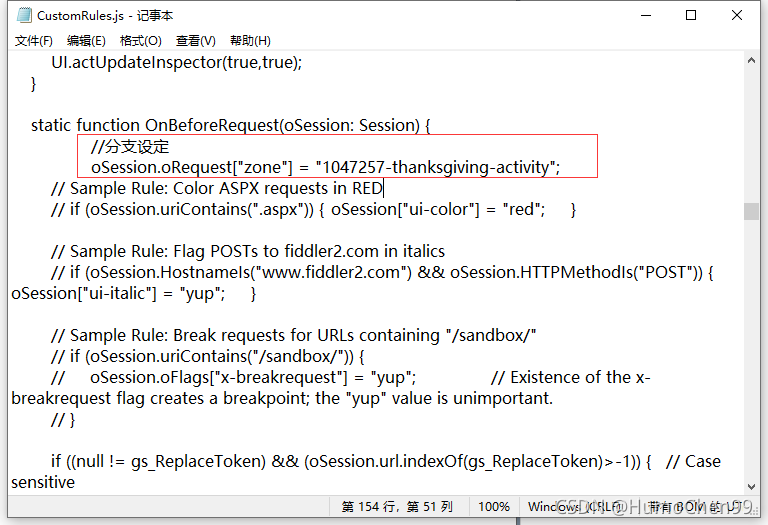
Task: Click the UI.actUpdateInspector(true,true) line
Action: [176, 62]
